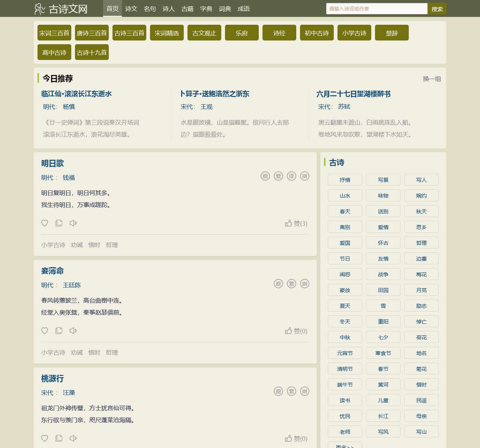Expand 更多 to show more poem categories

345,445
